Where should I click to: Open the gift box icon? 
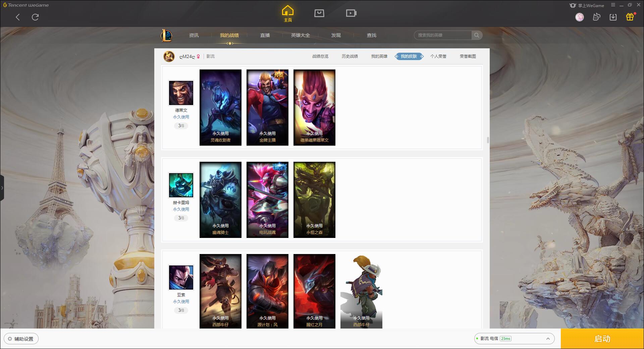point(630,17)
